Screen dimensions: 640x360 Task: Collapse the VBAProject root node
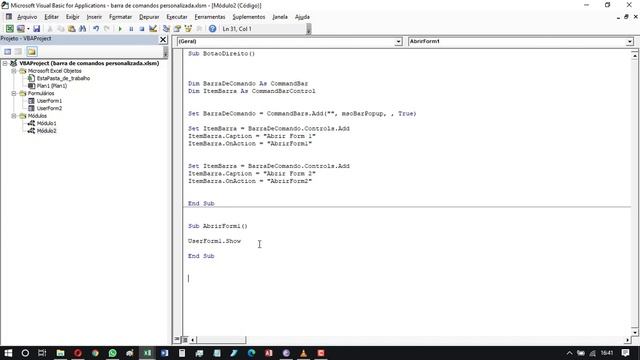click(x=5, y=63)
